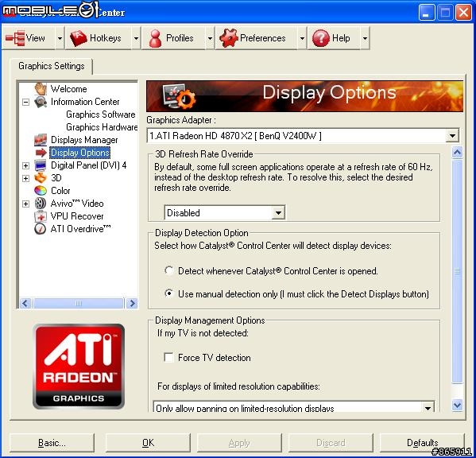Click the red arrow beside Display Options

[x=41, y=153]
